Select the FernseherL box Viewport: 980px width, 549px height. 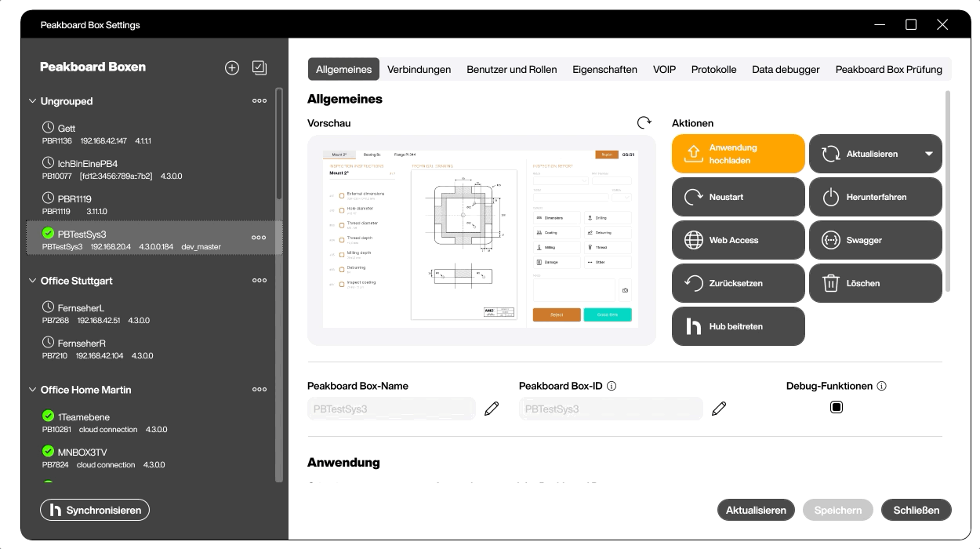153,314
